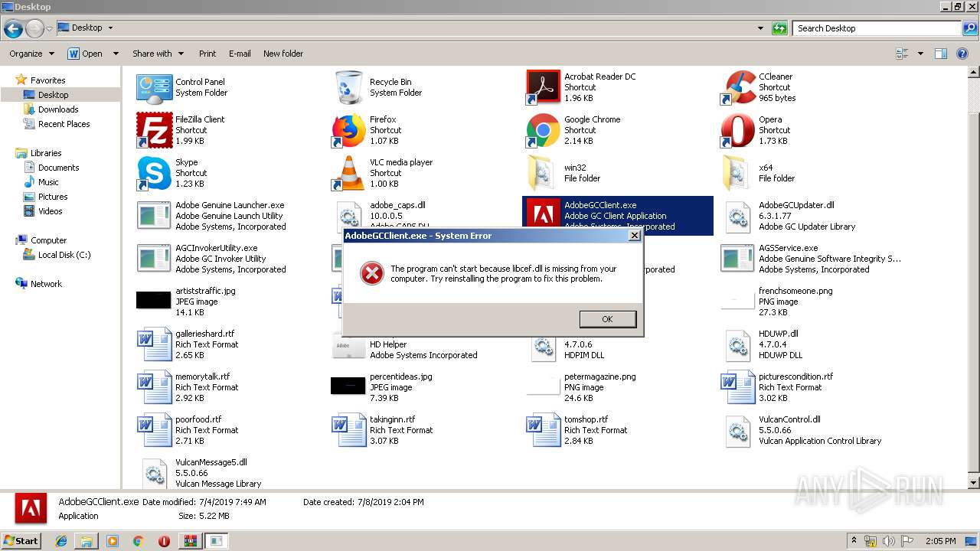Image resolution: width=980 pixels, height=551 pixels.
Task: Open the Start menu
Action: pos(21,540)
